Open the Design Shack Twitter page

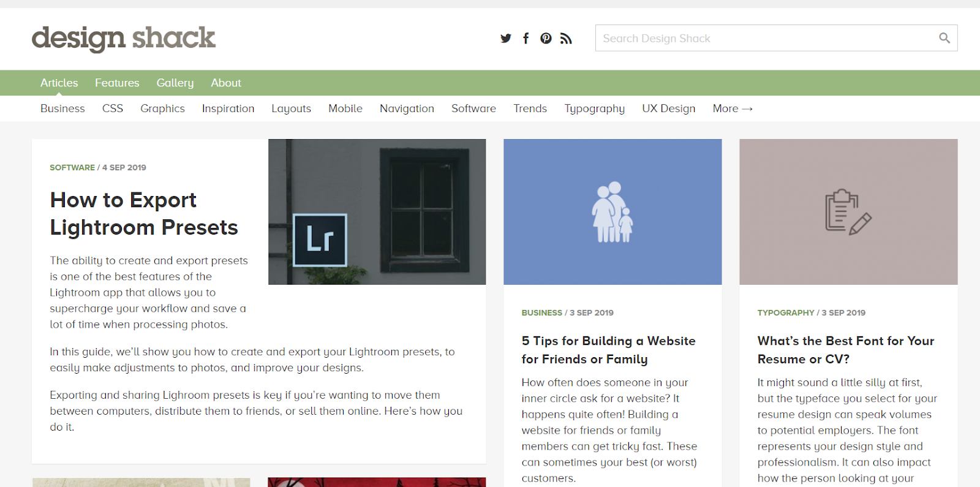coord(505,38)
